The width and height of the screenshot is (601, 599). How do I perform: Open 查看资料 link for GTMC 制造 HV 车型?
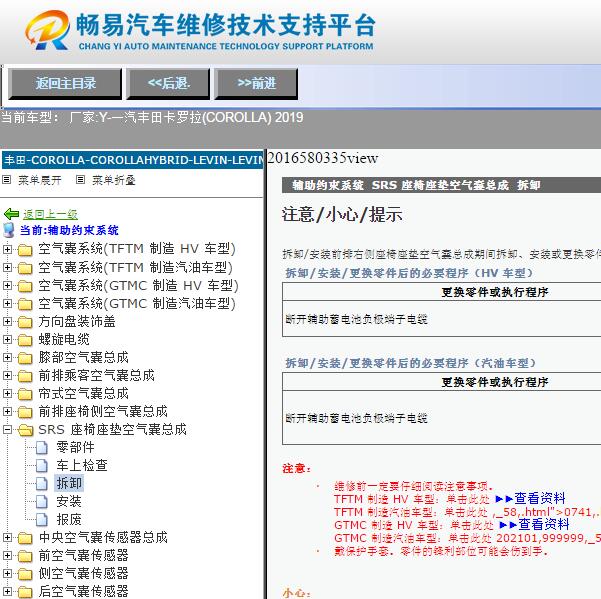pyautogui.click(x=535, y=524)
